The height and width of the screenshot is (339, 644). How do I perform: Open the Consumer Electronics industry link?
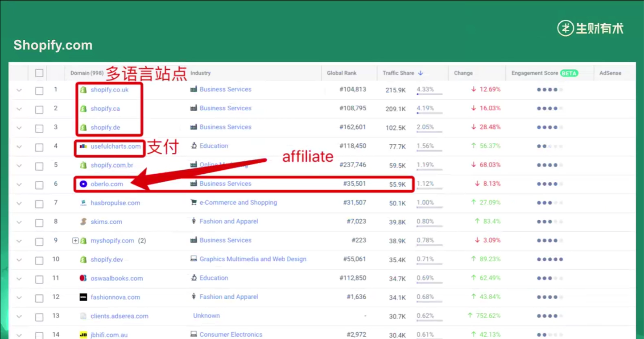(231, 335)
